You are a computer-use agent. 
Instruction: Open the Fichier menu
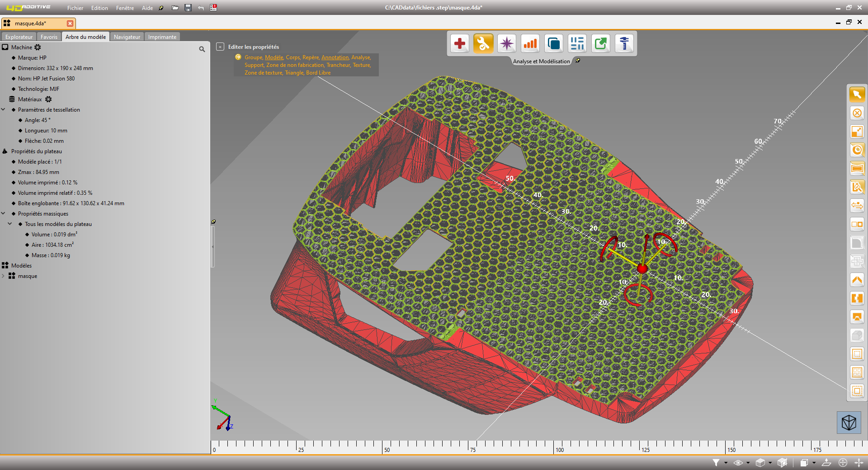75,8
